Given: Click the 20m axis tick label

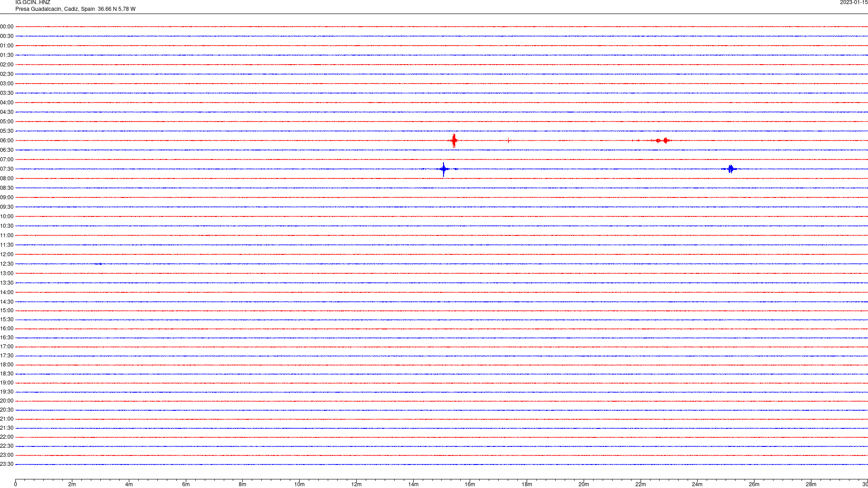Looking at the screenshot, I should (x=584, y=484).
